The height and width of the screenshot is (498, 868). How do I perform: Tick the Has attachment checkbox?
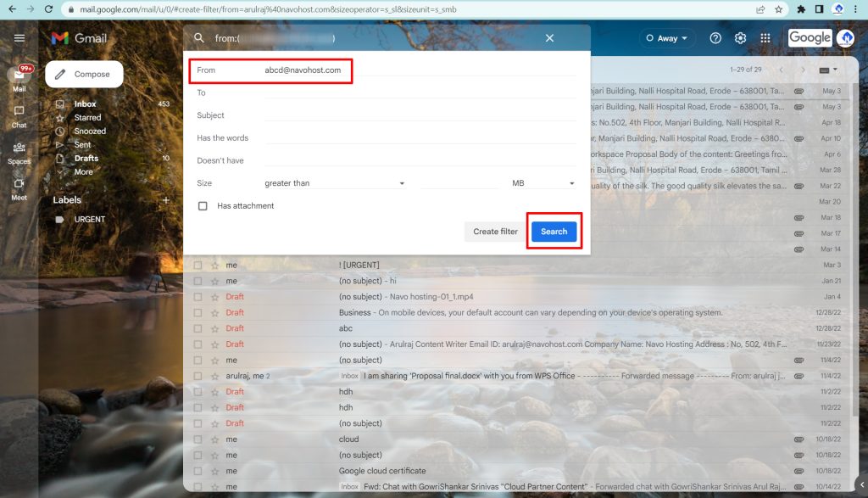coord(203,206)
